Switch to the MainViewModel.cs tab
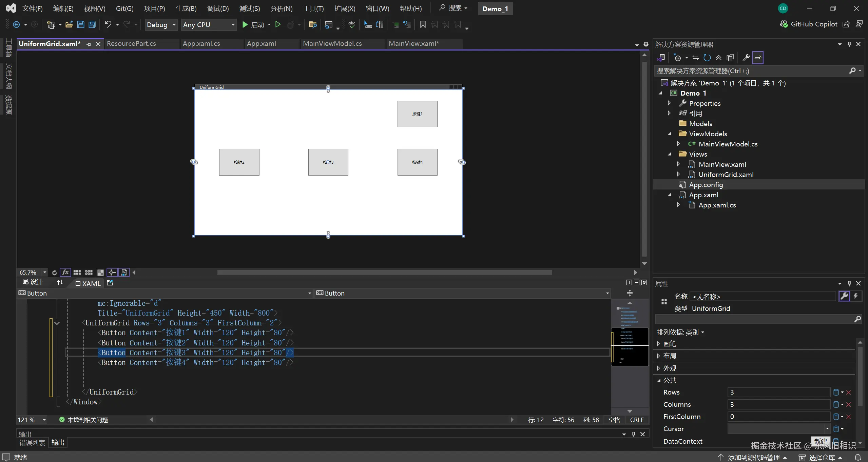Screen dimensions: 868x462 tap(332, 43)
